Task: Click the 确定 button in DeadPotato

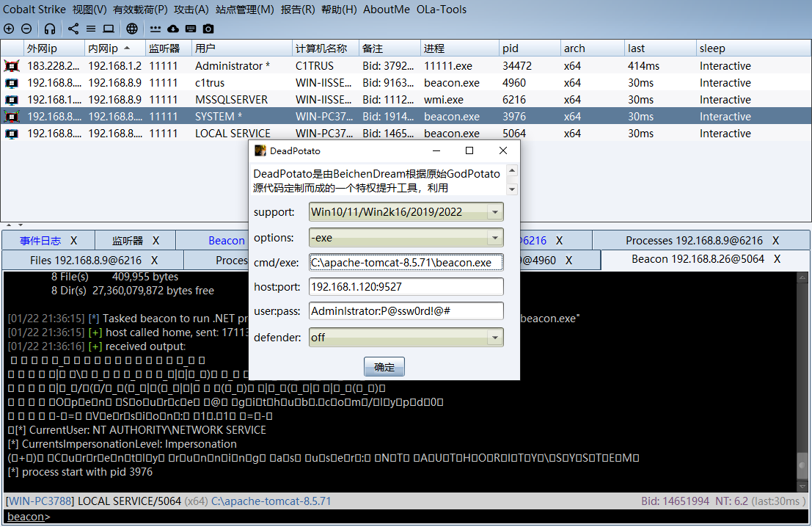Action: pyautogui.click(x=384, y=366)
